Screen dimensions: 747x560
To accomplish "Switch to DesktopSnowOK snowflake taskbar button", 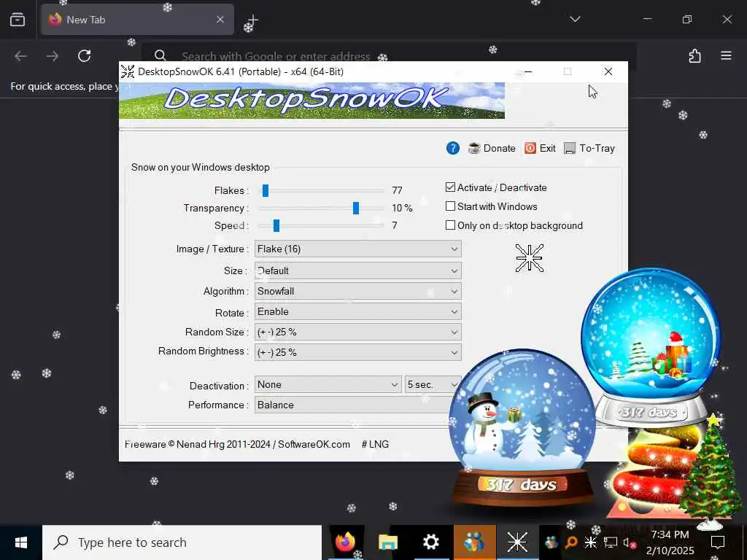I will pyautogui.click(x=517, y=542).
